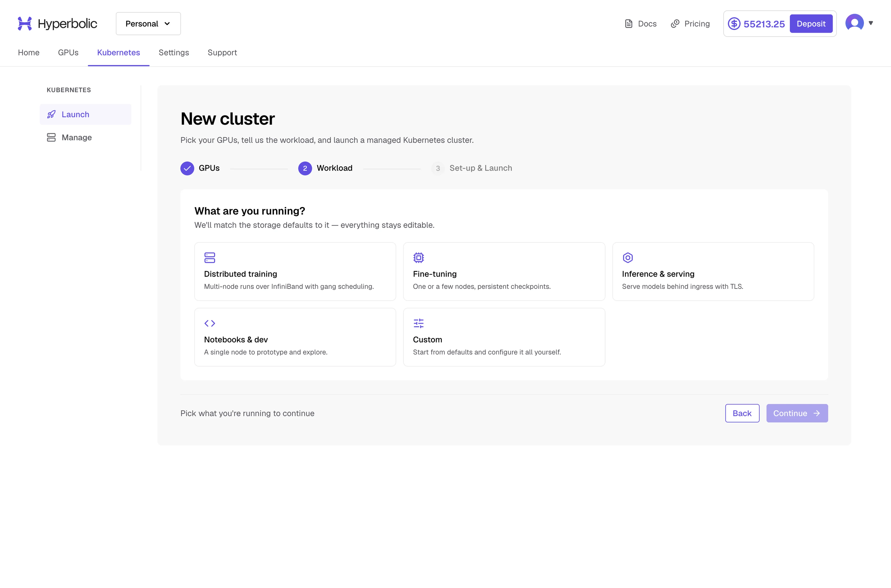This screenshot has width=891, height=588.
Task: Click the Deposit button
Action: point(811,24)
